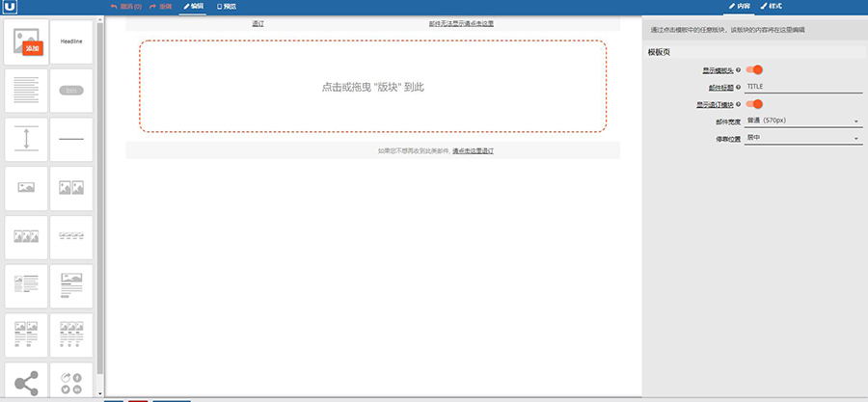868x402 pixels.
Task: Toggle the 显示退订模块 switch
Action: (755, 104)
